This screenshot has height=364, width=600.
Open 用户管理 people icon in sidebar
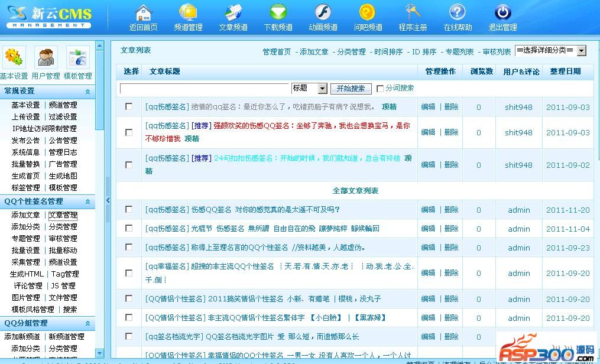pyautogui.click(x=46, y=57)
